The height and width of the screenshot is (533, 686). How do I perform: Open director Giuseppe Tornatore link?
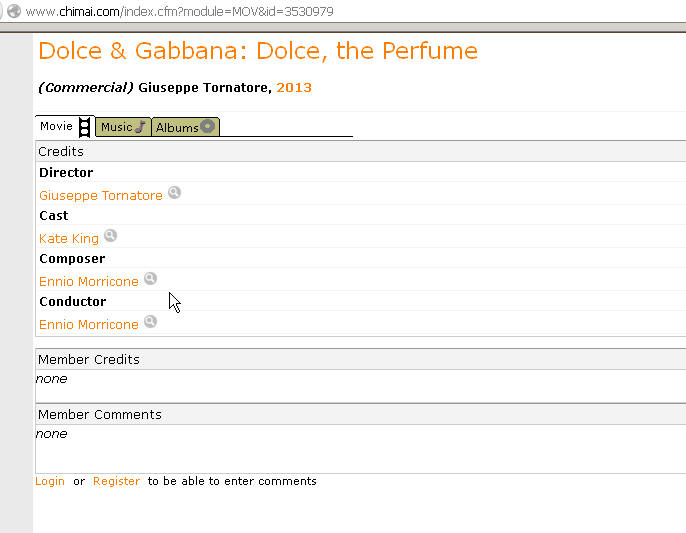click(101, 195)
